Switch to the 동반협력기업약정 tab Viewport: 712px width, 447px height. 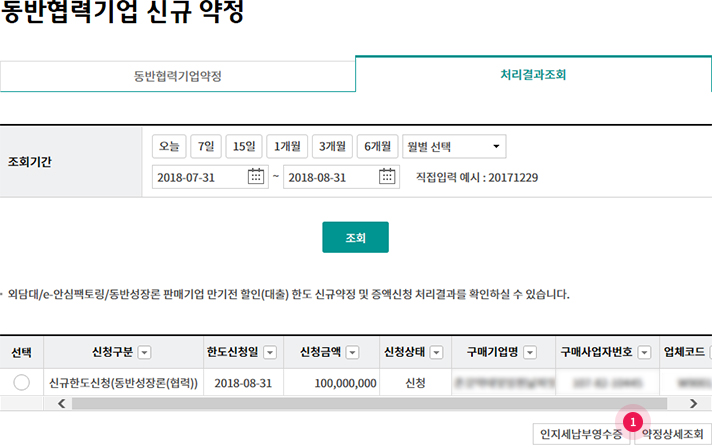tap(177, 76)
